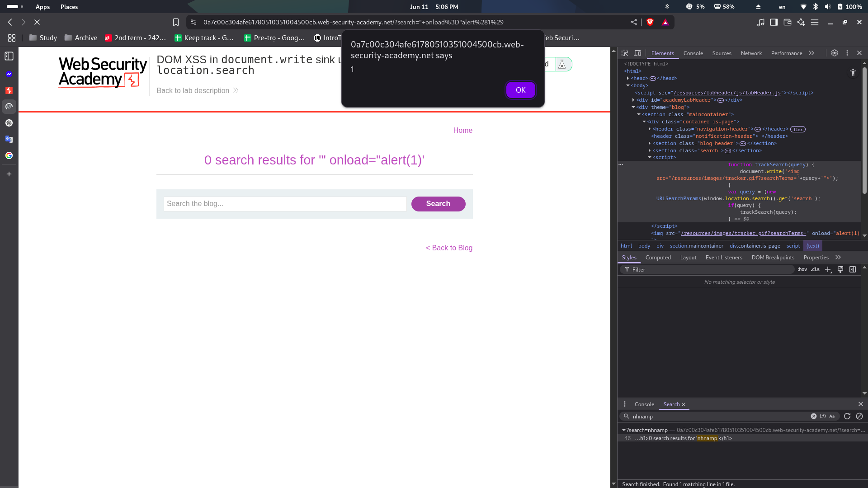Switch to Performance tab
868x488 pixels.
787,53
